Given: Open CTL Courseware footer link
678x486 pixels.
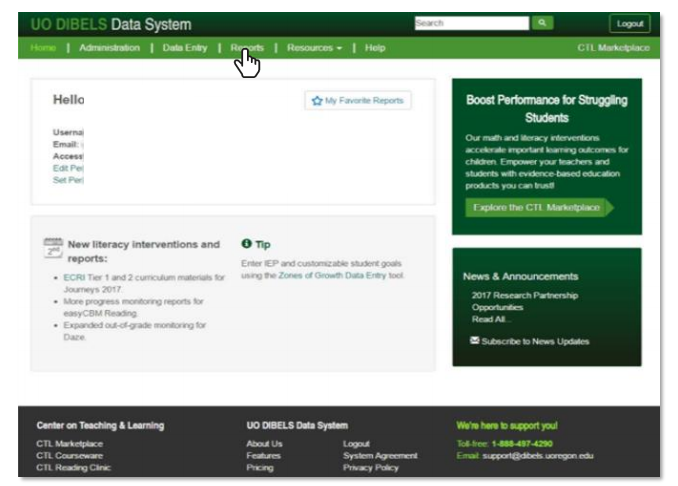Looking at the screenshot, I should [x=70, y=455].
